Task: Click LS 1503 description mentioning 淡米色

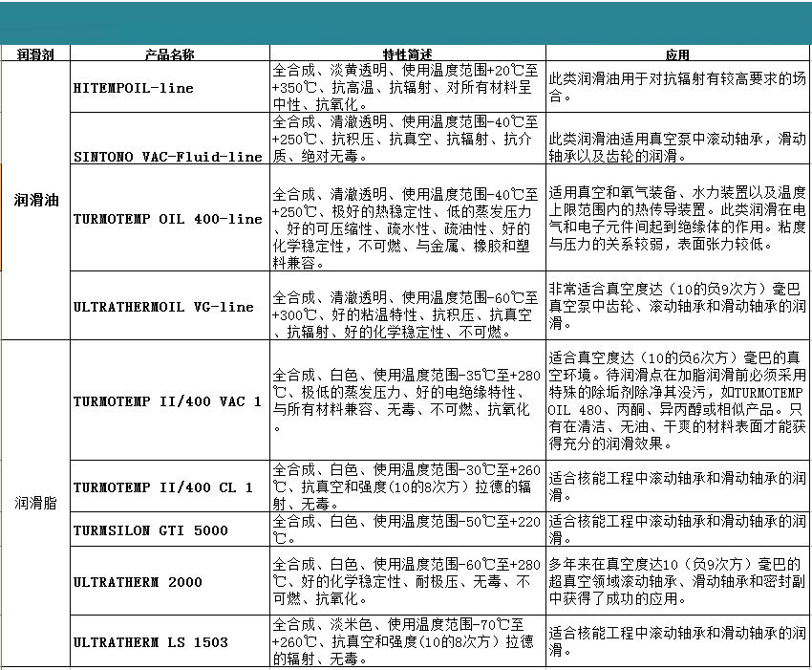Action: coord(408,641)
